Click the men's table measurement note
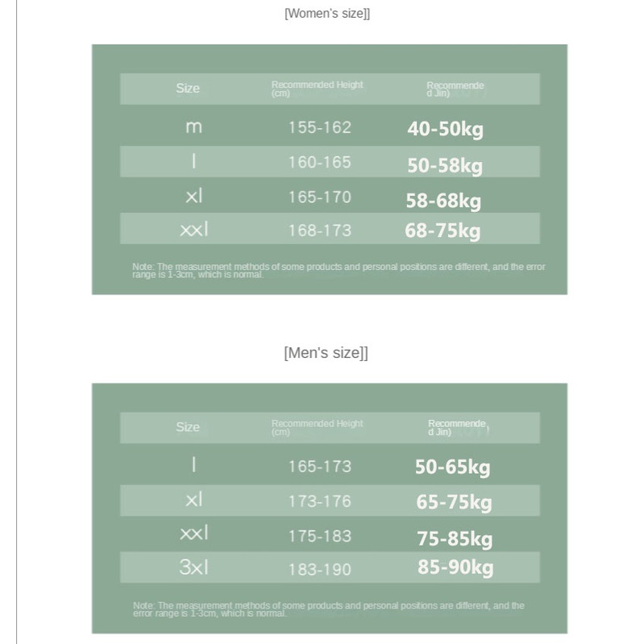The image size is (644, 644). pyautogui.click(x=329, y=609)
